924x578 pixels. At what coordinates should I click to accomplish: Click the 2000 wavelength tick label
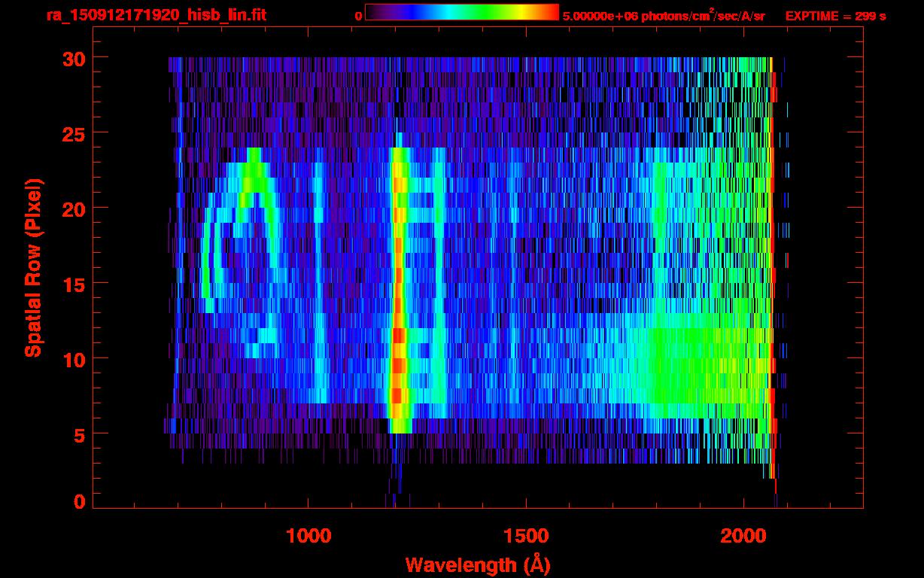tap(743, 536)
